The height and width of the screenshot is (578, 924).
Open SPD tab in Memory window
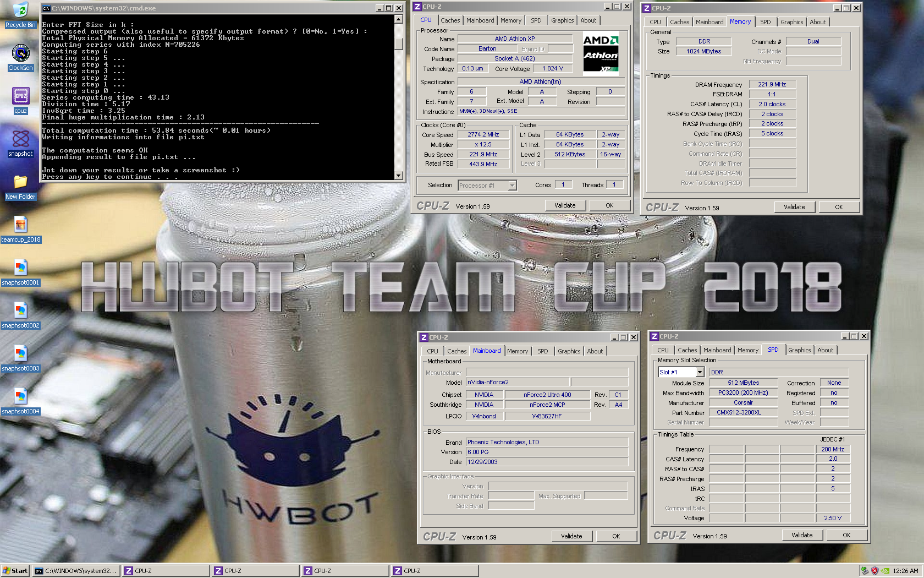click(x=766, y=22)
